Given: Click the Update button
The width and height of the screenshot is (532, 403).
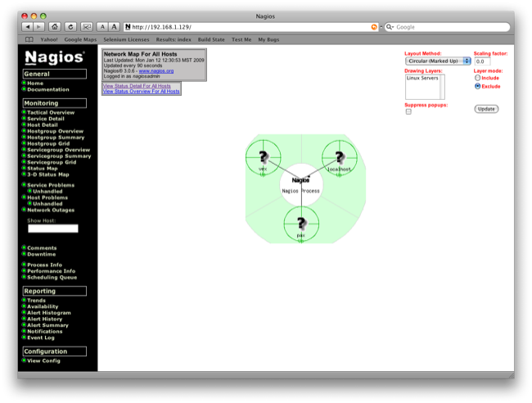Looking at the screenshot, I should point(486,109).
